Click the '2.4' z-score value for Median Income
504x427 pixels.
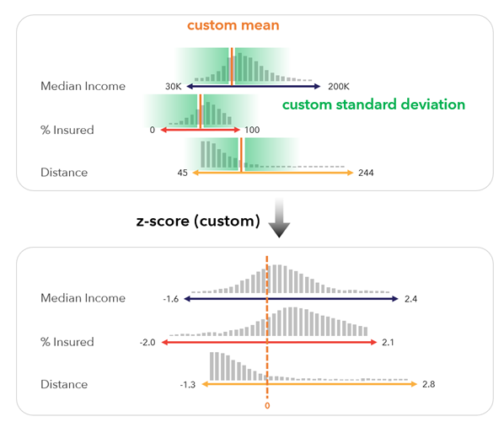[410, 299]
